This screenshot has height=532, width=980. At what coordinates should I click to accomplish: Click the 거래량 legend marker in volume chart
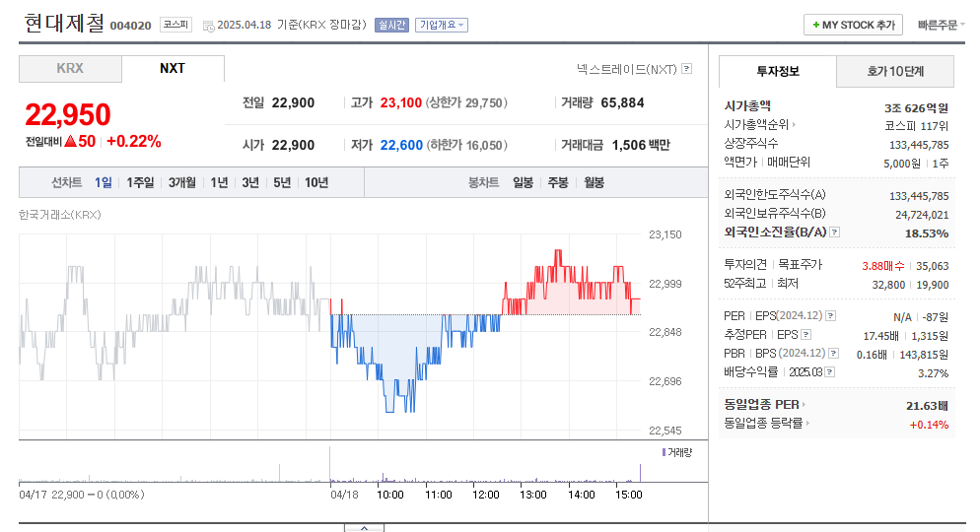click(x=664, y=452)
